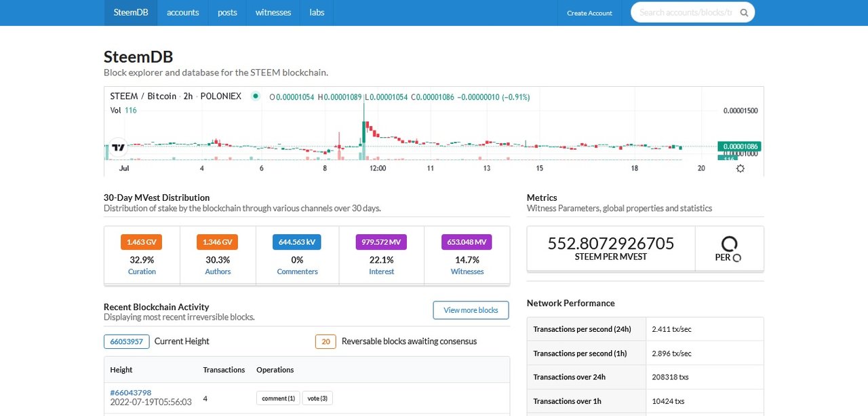This screenshot has height=416, width=868.
Task: Click the 10424 txs value
Action: point(668,401)
